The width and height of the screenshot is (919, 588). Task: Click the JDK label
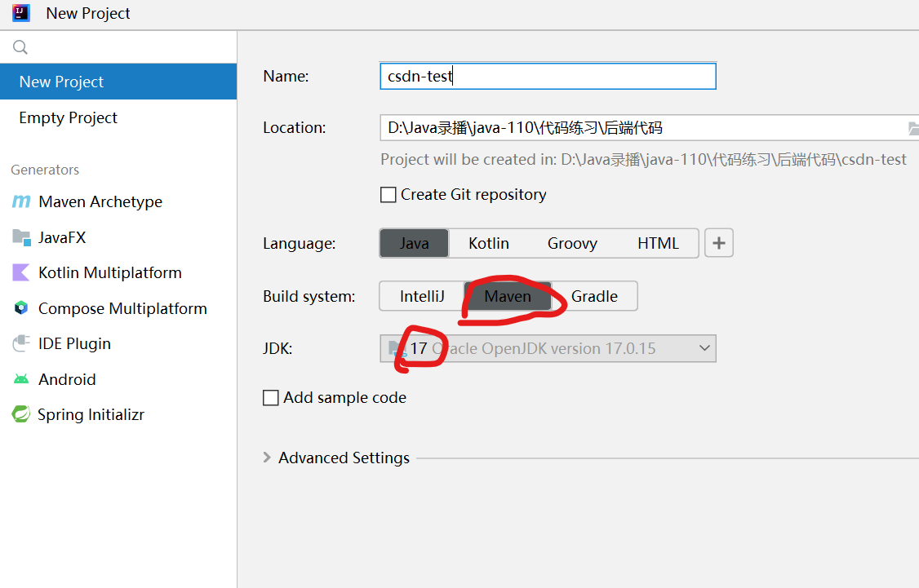click(277, 348)
